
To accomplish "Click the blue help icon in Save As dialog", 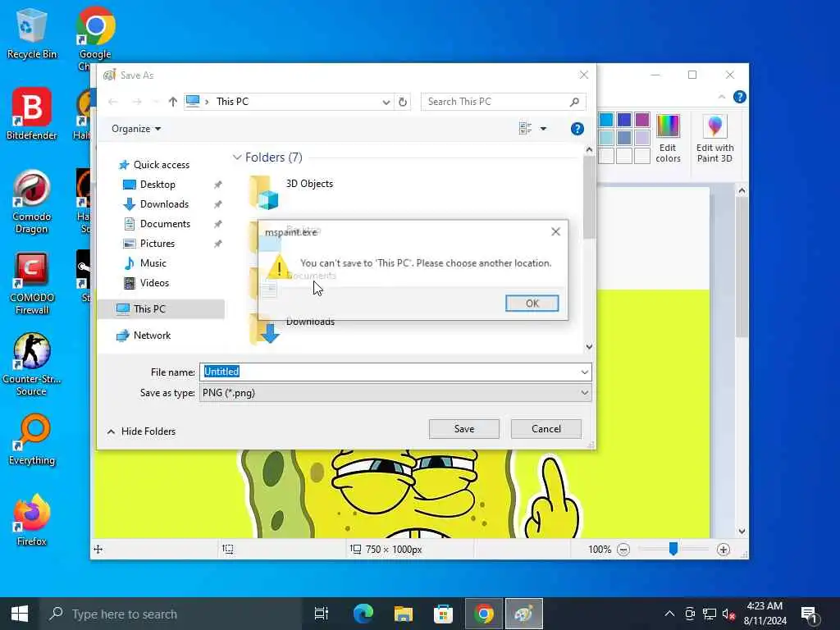I will click(x=577, y=129).
